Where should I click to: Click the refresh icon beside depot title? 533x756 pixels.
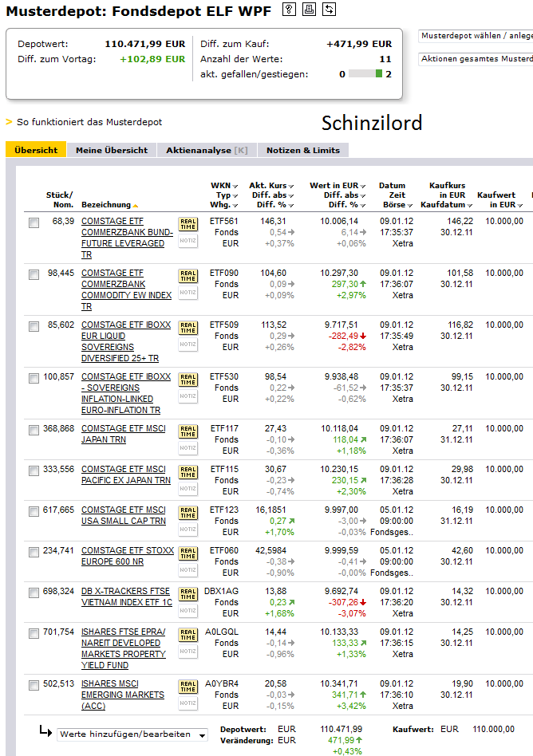[329, 9]
